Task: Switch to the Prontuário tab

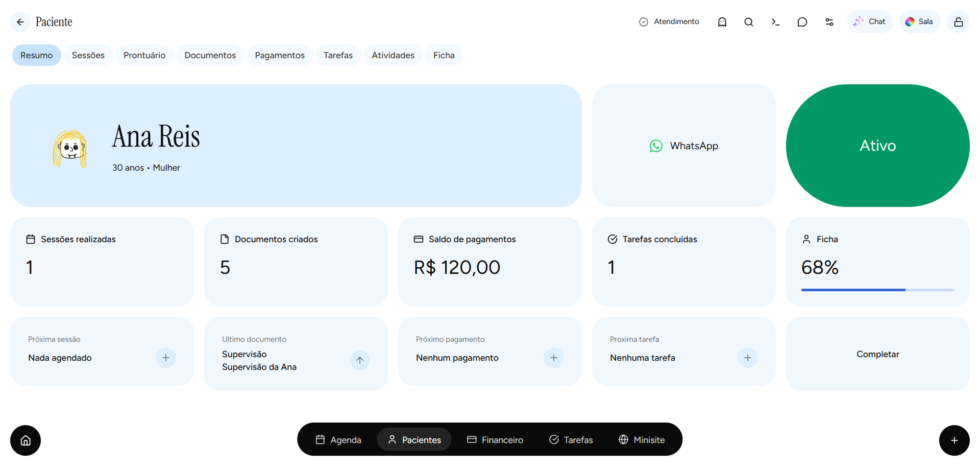Action: pyautogui.click(x=144, y=55)
